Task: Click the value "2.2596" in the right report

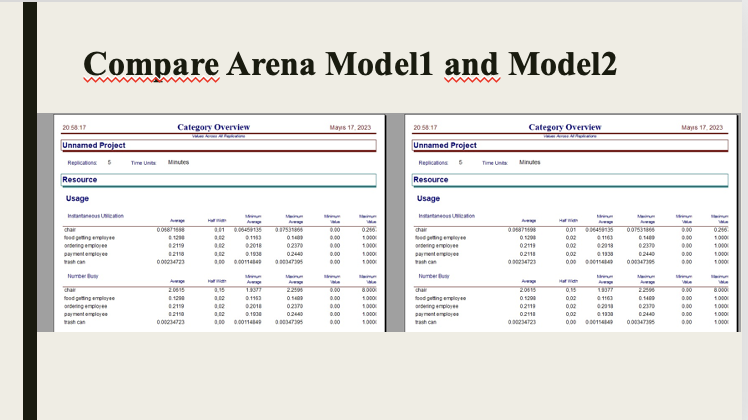Action: [x=646, y=290]
